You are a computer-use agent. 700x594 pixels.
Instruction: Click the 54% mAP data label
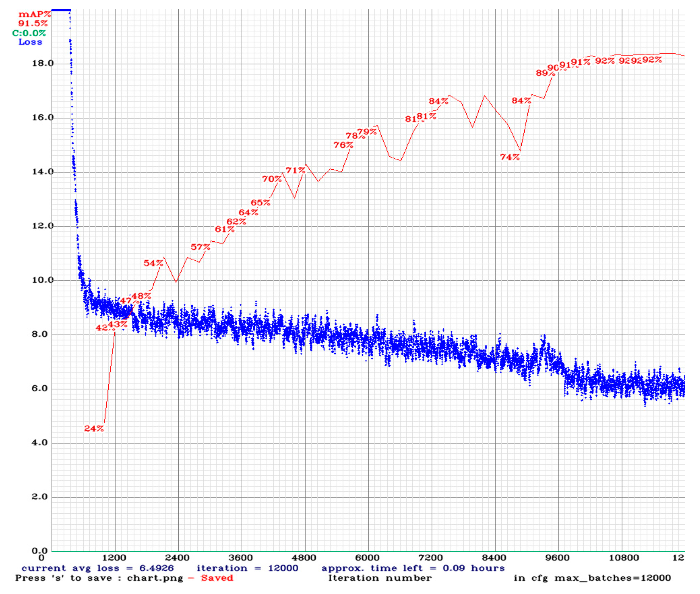(153, 263)
